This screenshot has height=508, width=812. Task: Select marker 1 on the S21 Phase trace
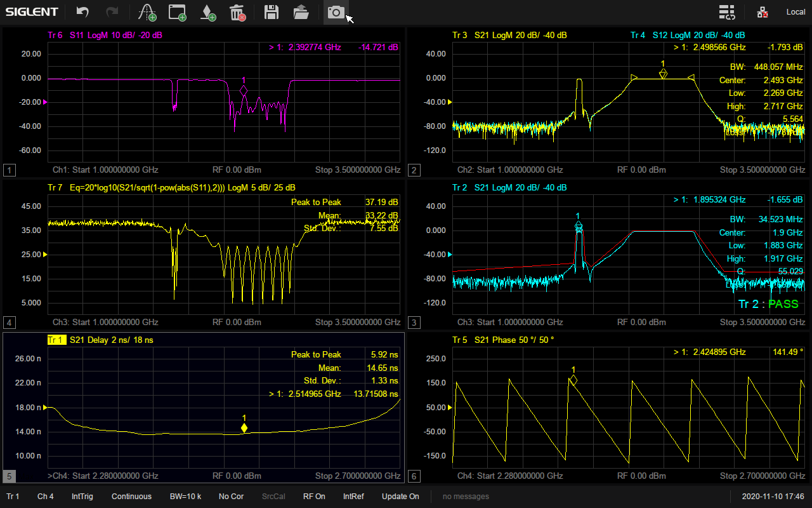point(573,380)
